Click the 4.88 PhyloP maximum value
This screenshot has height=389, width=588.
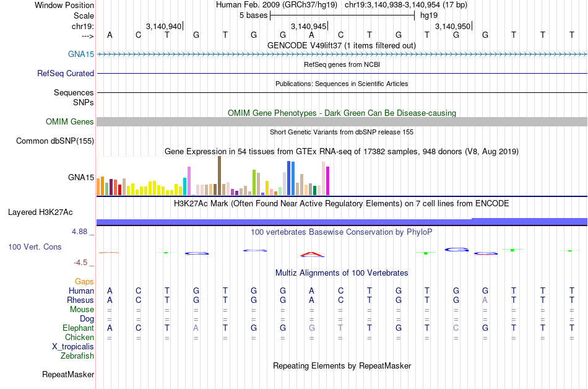coord(79,232)
